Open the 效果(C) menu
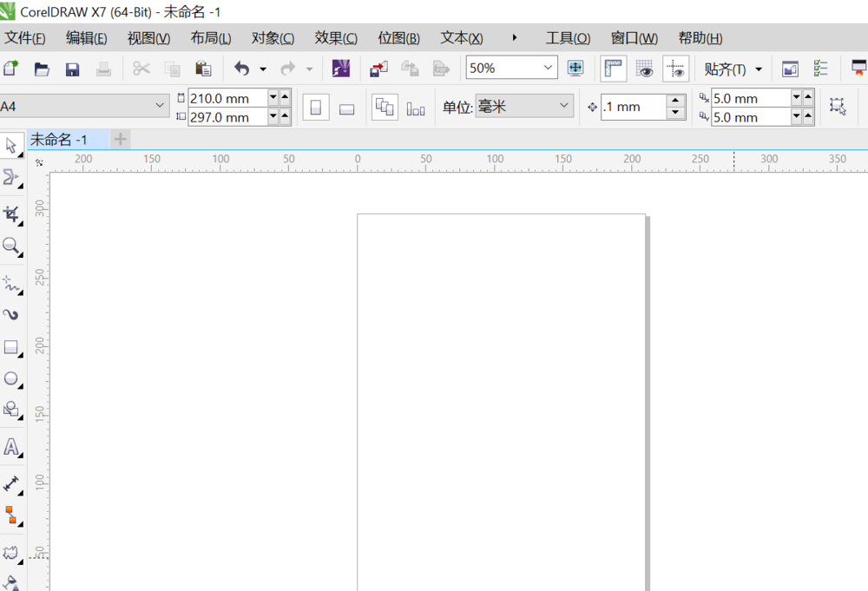This screenshot has width=868, height=591. pos(335,38)
